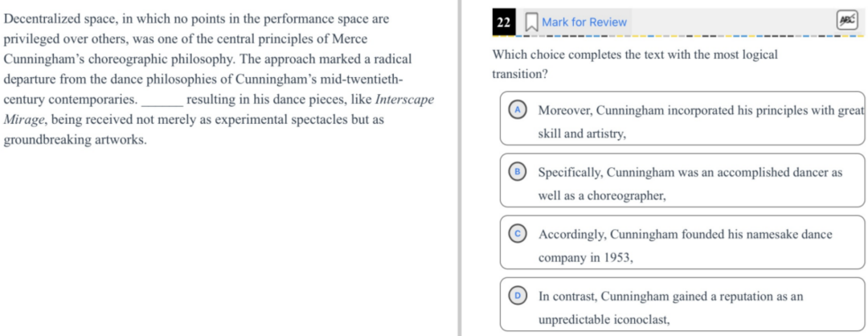Choose answer starting with "In contrast, Cunningham gained"

coord(682,305)
